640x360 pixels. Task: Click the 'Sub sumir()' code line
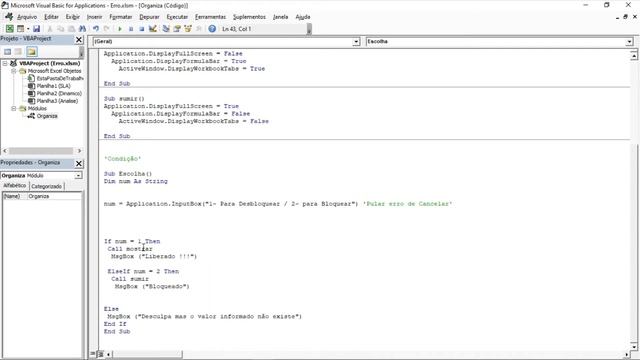pyautogui.click(x=124, y=98)
